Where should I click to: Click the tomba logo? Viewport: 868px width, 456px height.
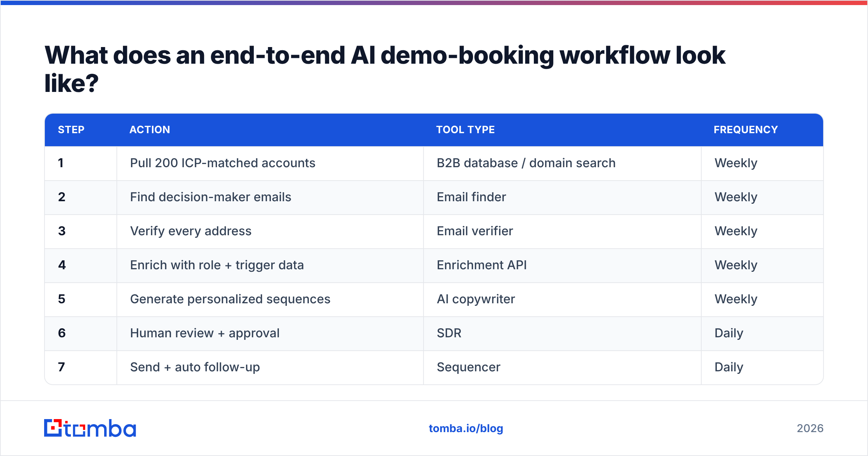[90, 428]
